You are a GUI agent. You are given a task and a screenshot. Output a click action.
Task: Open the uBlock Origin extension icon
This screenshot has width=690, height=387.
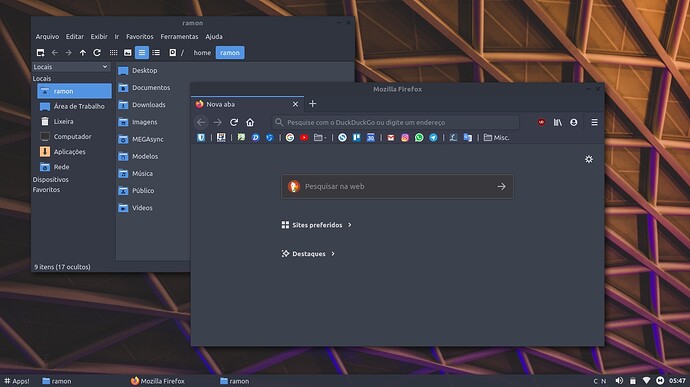pyautogui.click(x=541, y=122)
